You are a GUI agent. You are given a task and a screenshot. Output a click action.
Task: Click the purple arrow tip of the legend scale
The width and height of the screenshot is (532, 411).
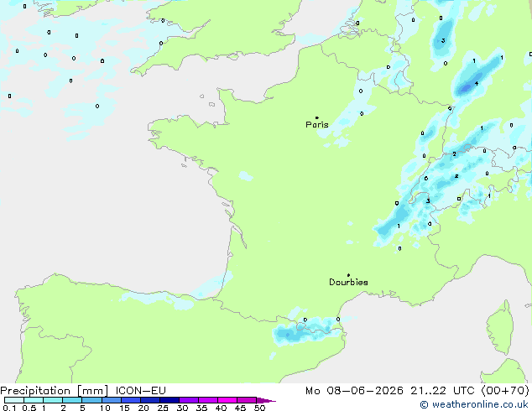(267, 400)
